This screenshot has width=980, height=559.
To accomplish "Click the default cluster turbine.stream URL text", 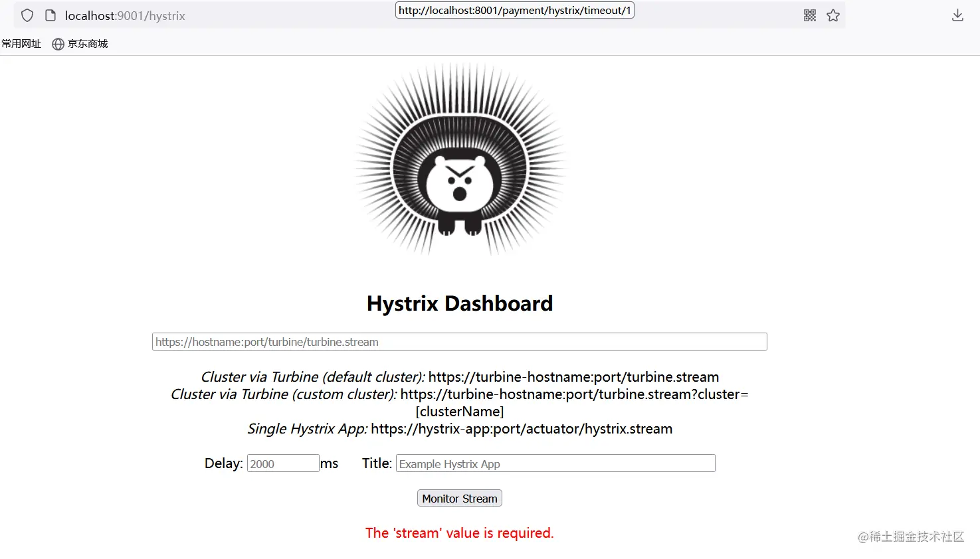I will [x=573, y=377].
